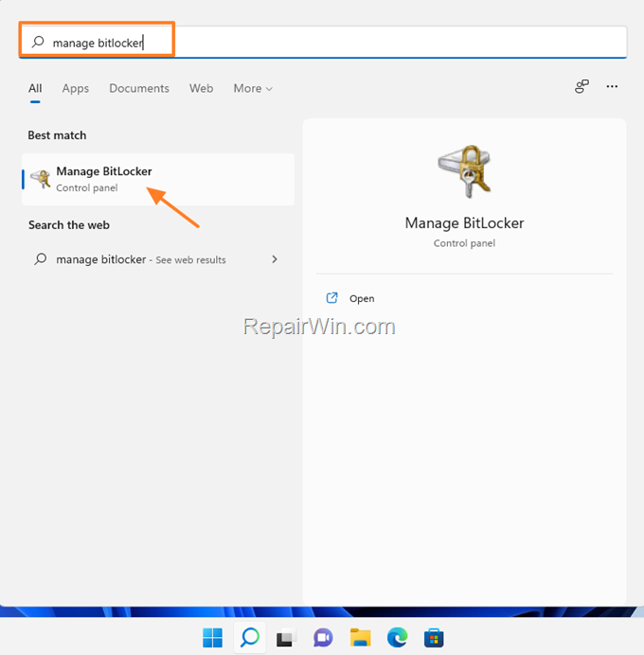
Task: Click the magnifier icon in the search box
Action: pos(38,42)
